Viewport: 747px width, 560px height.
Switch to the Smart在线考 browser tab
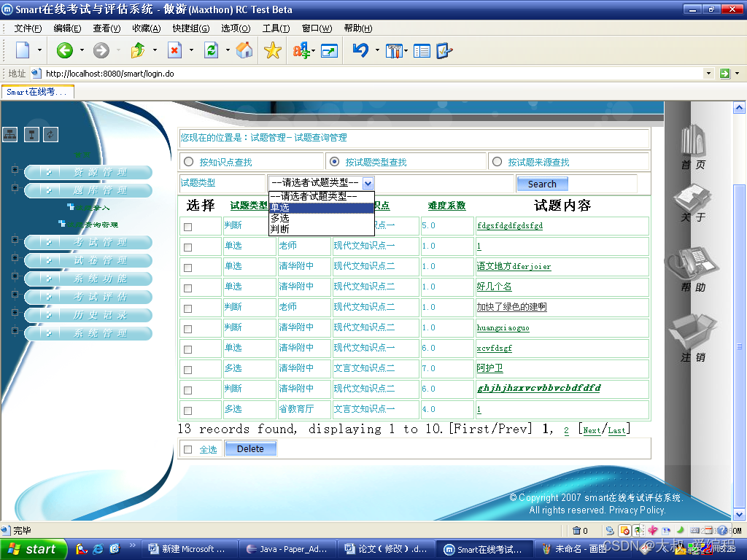coord(37,92)
